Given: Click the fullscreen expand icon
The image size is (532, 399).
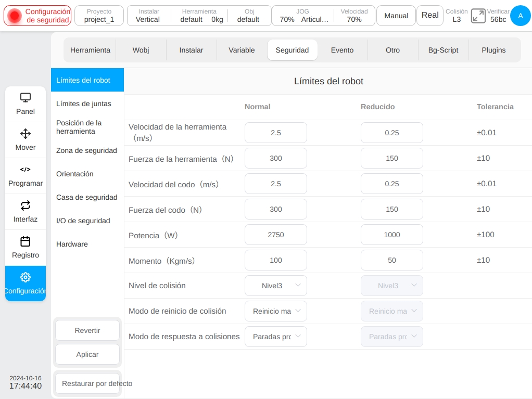Looking at the screenshot, I should pyautogui.click(x=478, y=16).
